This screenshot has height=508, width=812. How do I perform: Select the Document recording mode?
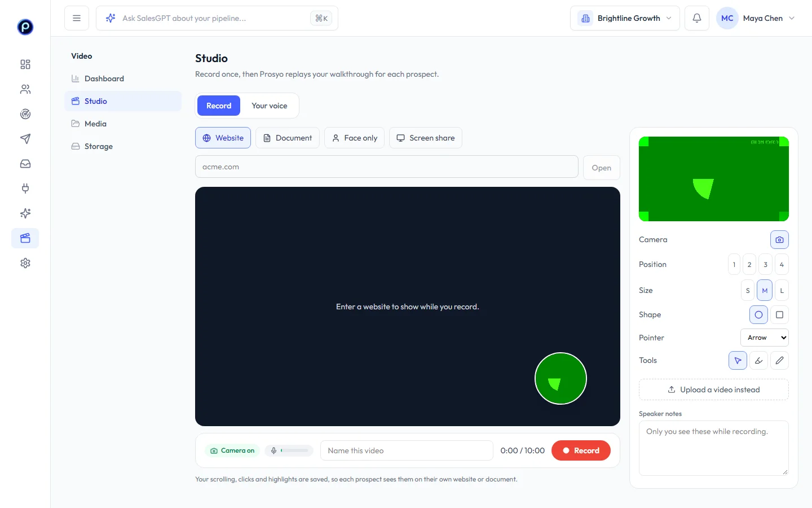tap(288, 138)
